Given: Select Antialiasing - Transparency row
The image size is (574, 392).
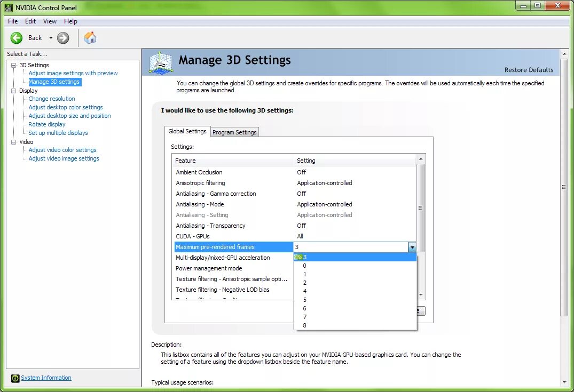Looking at the screenshot, I should 295,226.
